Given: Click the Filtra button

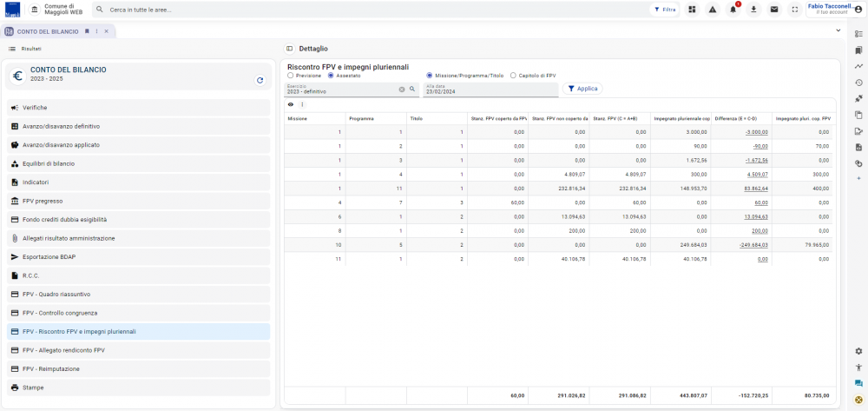Looking at the screenshot, I should point(665,10).
